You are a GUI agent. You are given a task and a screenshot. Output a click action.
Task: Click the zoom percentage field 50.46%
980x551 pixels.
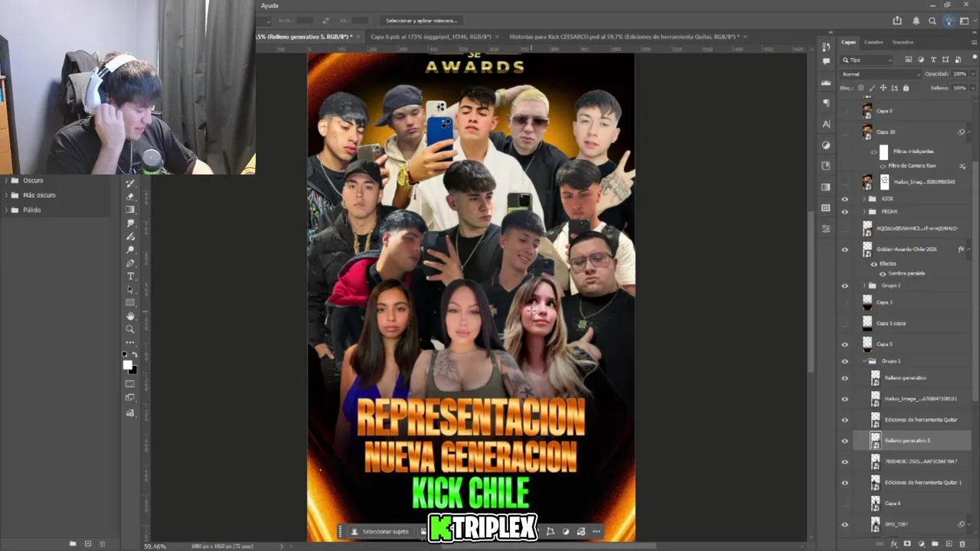point(155,546)
